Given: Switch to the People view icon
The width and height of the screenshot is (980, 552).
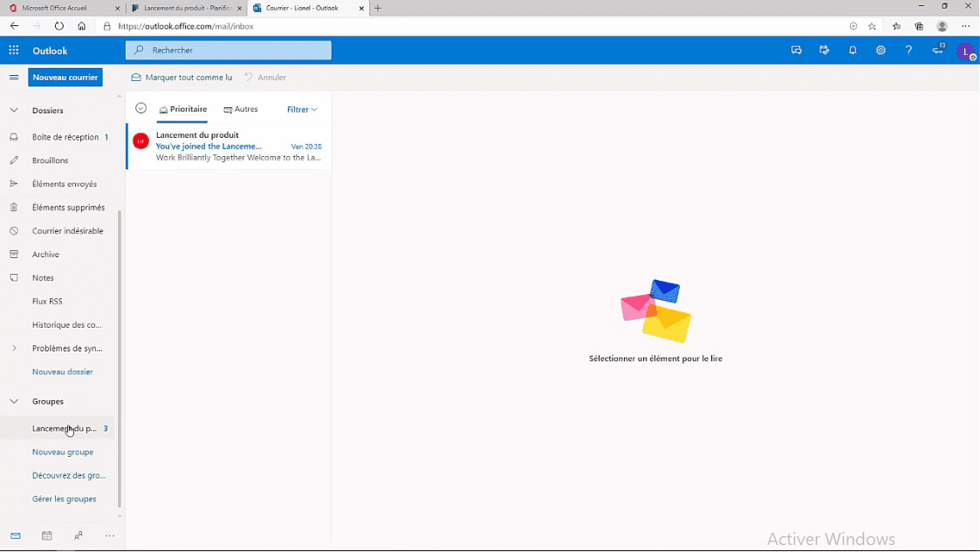Looking at the screenshot, I should (78, 535).
